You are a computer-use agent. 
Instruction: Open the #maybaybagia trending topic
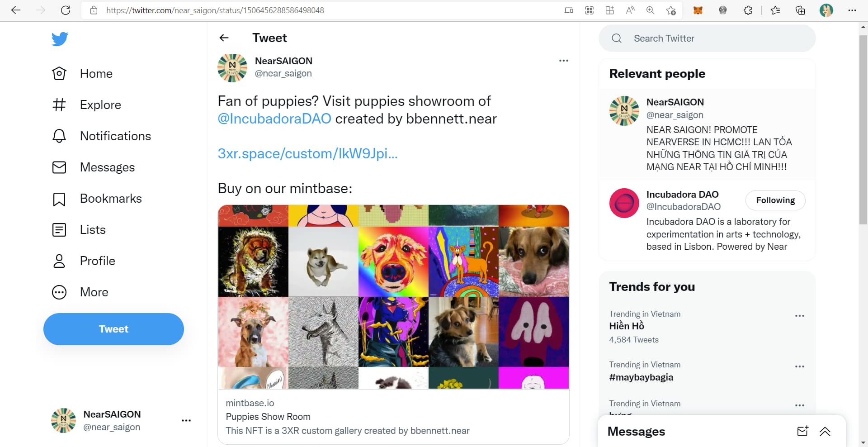coord(641,377)
